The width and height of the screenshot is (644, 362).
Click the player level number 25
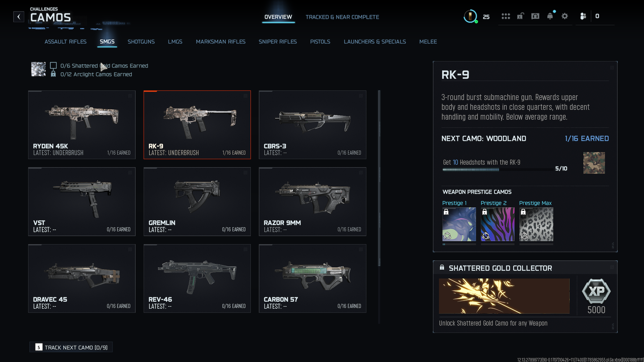click(x=486, y=17)
